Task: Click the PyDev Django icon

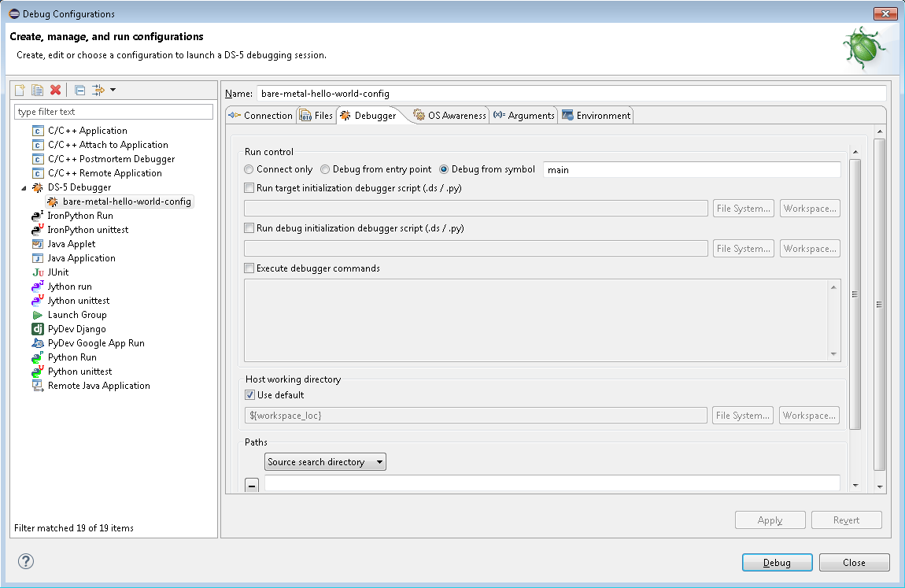Action: point(37,329)
